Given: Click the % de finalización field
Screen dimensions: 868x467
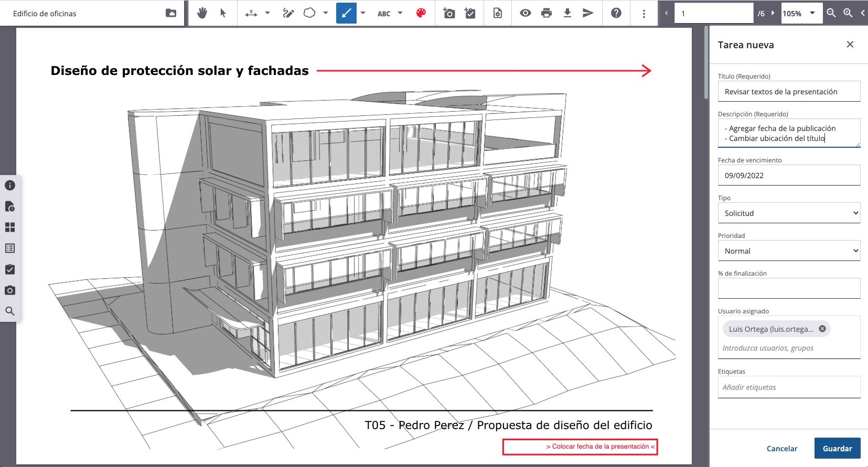Looking at the screenshot, I should tap(789, 288).
